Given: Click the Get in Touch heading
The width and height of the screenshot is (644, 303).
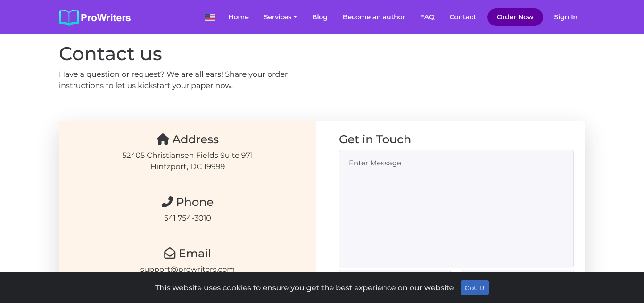Looking at the screenshot, I should tap(375, 139).
